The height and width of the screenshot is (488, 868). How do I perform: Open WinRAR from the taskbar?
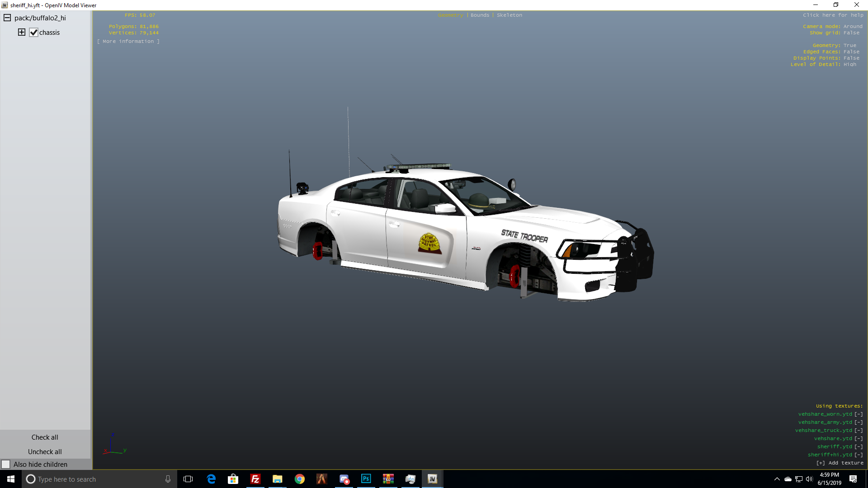(388, 479)
